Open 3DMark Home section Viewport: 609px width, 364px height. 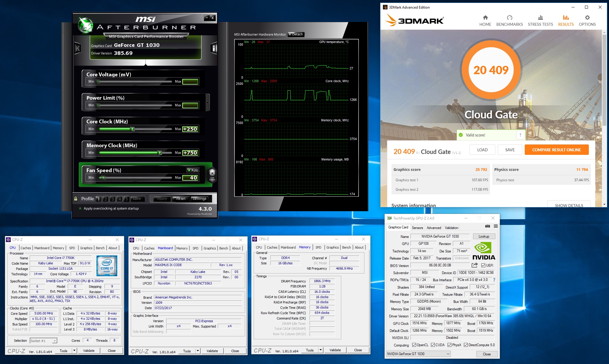(x=485, y=21)
